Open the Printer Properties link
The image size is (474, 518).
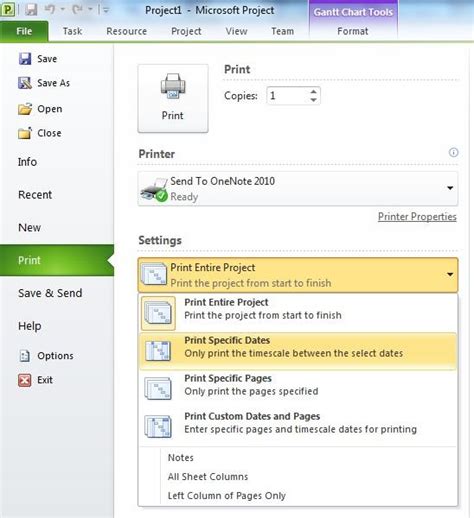[x=417, y=217]
